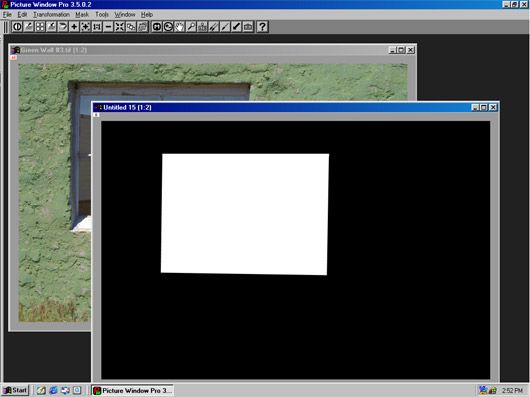Click the toolbar drag handle grip
The width and height of the screenshot is (530, 397).
point(5,27)
